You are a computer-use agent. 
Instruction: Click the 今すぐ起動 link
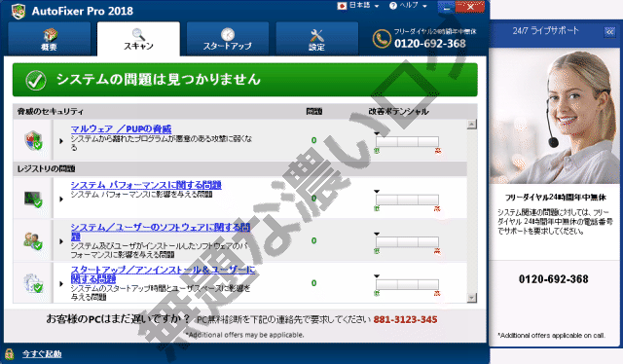(x=42, y=353)
